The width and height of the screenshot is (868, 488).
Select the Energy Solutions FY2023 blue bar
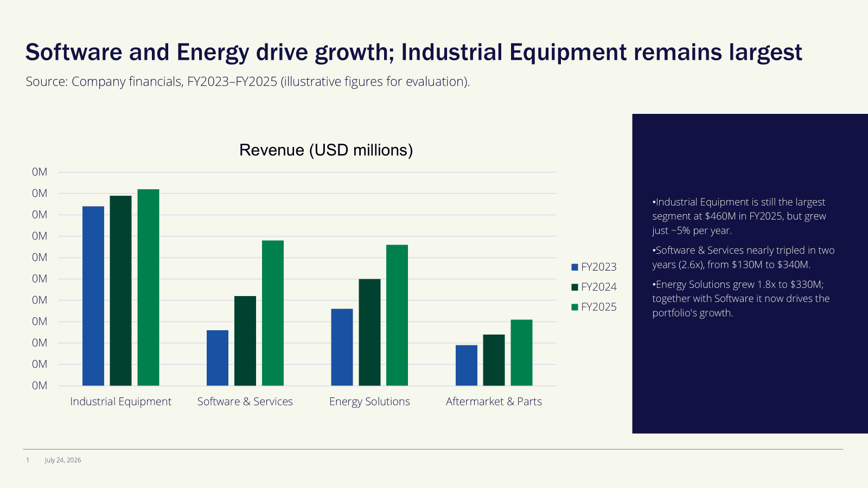click(342, 348)
